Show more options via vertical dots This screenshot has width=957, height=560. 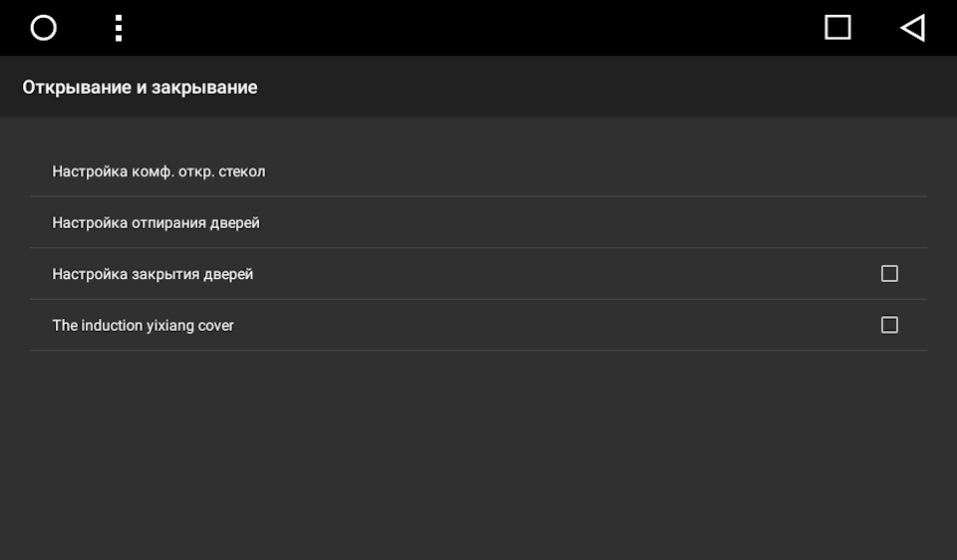119,28
